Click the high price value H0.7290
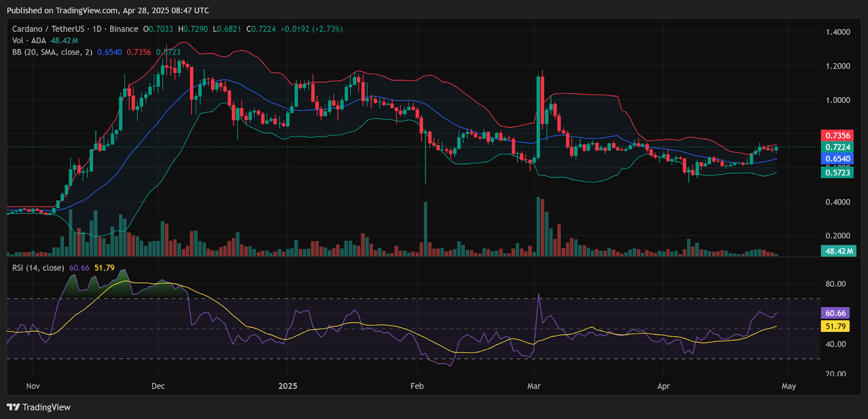Image resolution: width=868 pixels, height=419 pixels. tap(193, 29)
